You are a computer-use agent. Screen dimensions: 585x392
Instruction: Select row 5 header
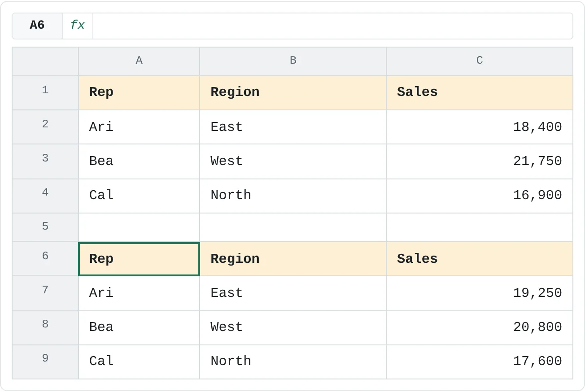pyautogui.click(x=45, y=227)
